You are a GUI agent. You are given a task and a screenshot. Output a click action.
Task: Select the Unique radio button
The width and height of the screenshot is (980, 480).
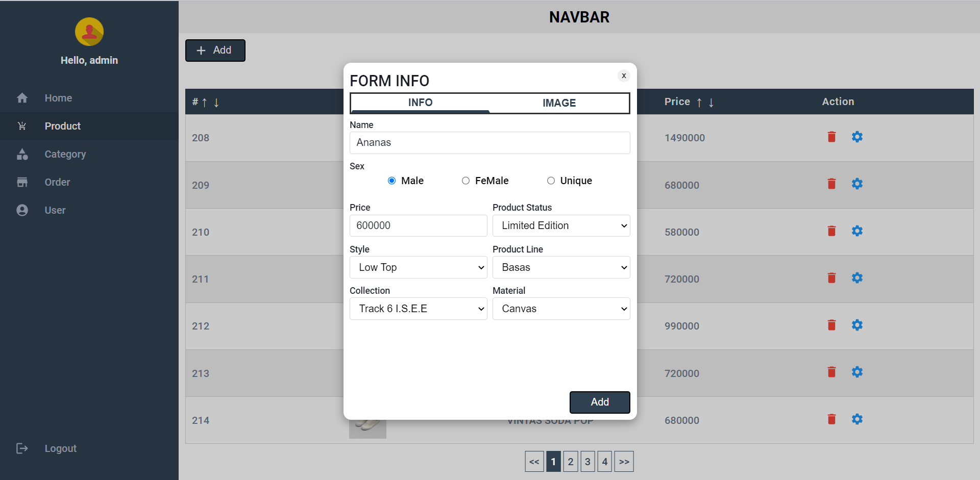click(x=551, y=181)
